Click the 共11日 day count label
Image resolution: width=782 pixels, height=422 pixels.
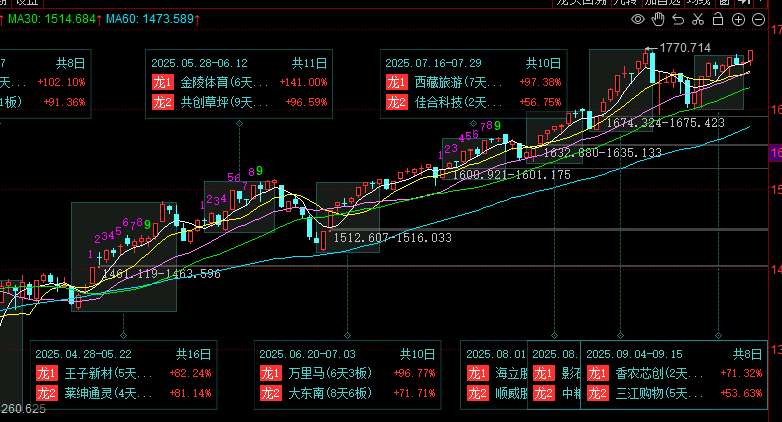point(310,63)
